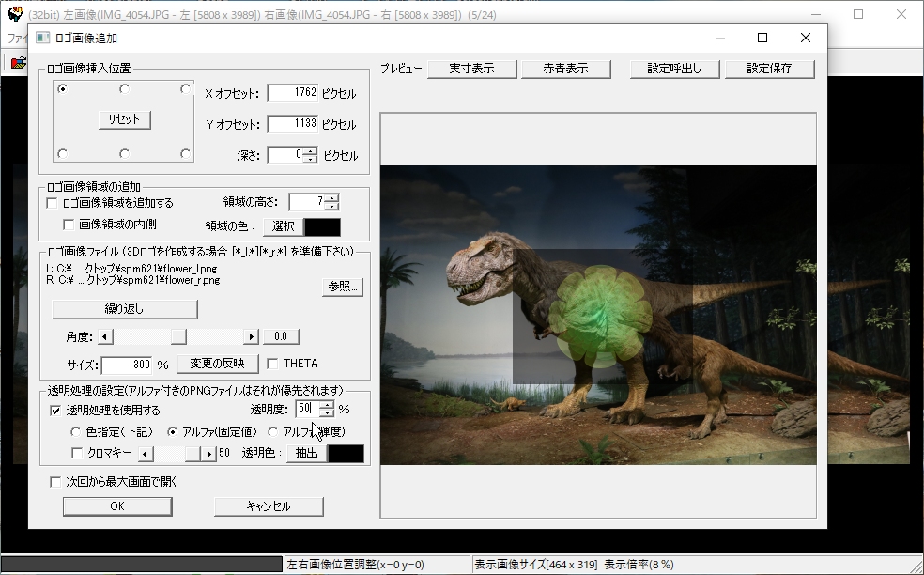Click the open file toolbar icon

coord(18,63)
